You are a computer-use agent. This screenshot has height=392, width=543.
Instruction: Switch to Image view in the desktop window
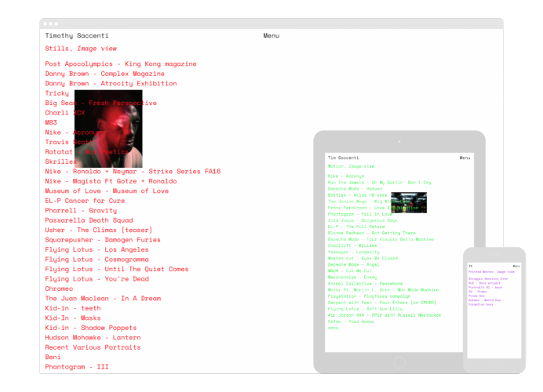(x=97, y=49)
